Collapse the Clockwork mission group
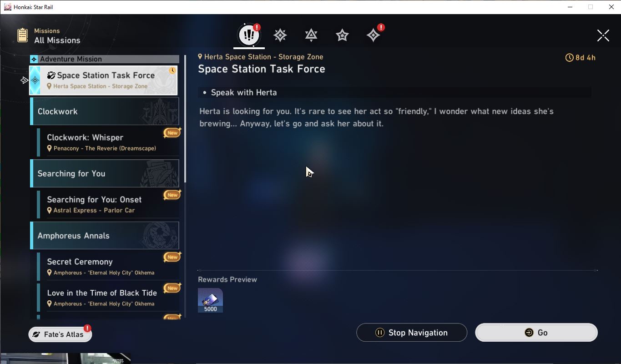 pyautogui.click(x=105, y=111)
